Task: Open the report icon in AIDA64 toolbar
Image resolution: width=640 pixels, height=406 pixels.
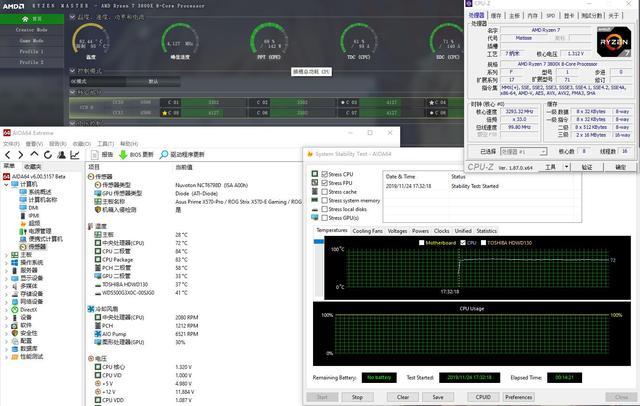Action: [x=96, y=155]
